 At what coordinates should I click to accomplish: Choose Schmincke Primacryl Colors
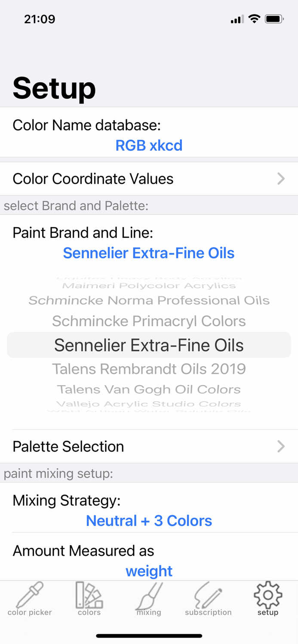coord(149,321)
